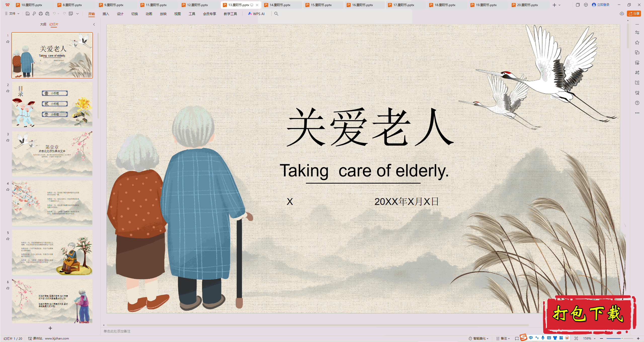Click the add comment icon in status bar
Screen dimensions: 644x342
(x=517, y=338)
